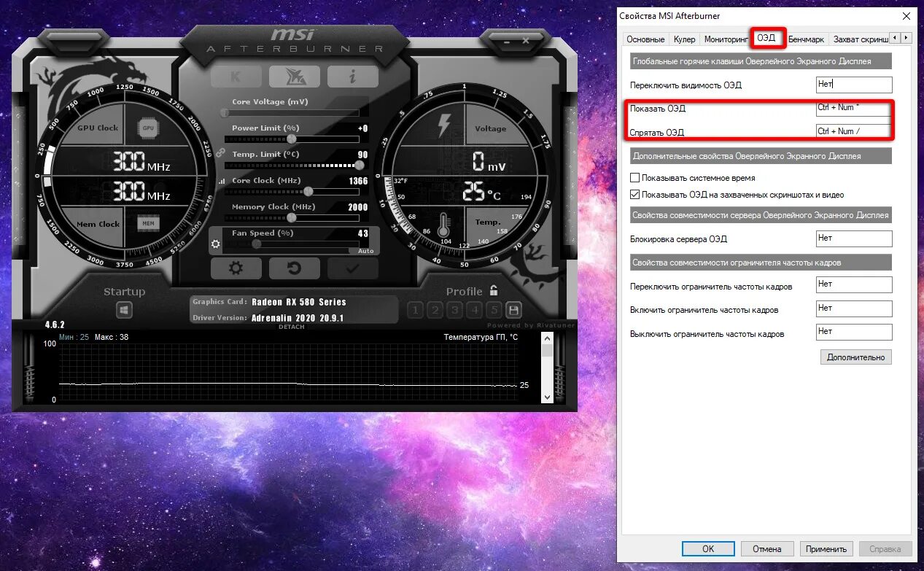The width and height of the screenshot is (924, 571).
Task: Switch to the Кулер tab
Action: click(685, 39)
